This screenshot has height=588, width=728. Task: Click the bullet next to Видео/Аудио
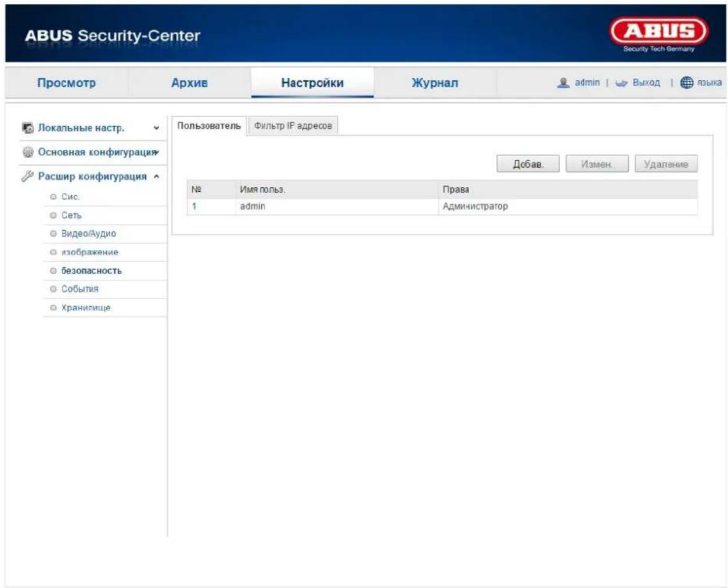pyautogui.click(x=53, y=234)
